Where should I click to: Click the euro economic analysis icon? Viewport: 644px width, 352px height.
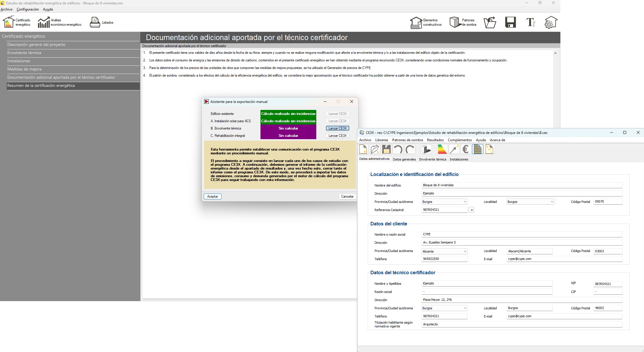[466, 149]
